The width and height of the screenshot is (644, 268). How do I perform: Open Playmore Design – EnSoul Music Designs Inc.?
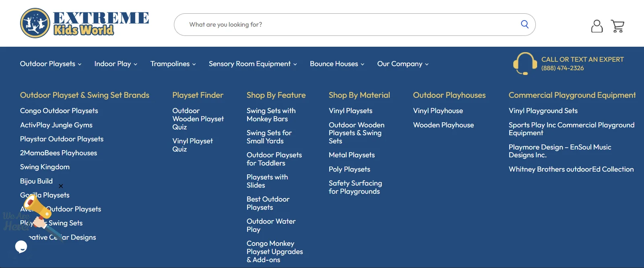click(x=560, y=151)
